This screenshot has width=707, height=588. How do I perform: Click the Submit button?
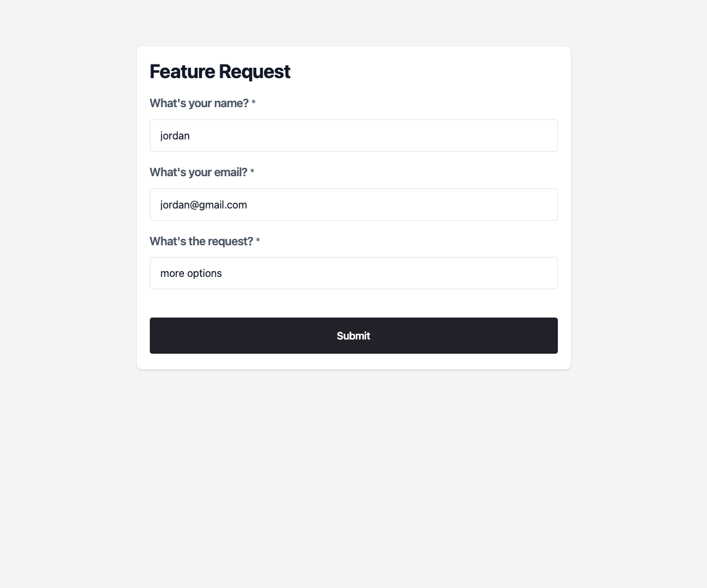point(353,336)
